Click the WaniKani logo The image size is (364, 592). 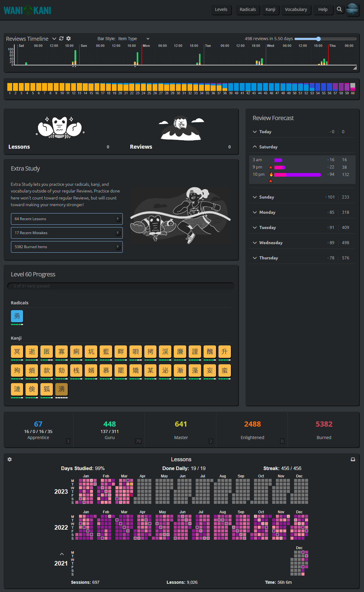(x=27, y=10)
